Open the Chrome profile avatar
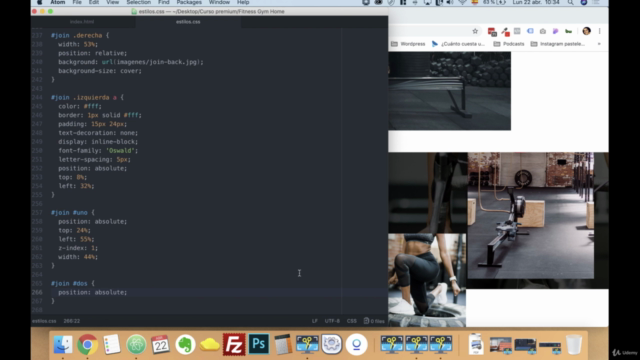The height and width of the screenshot is (360, 640). click(587, 31)
